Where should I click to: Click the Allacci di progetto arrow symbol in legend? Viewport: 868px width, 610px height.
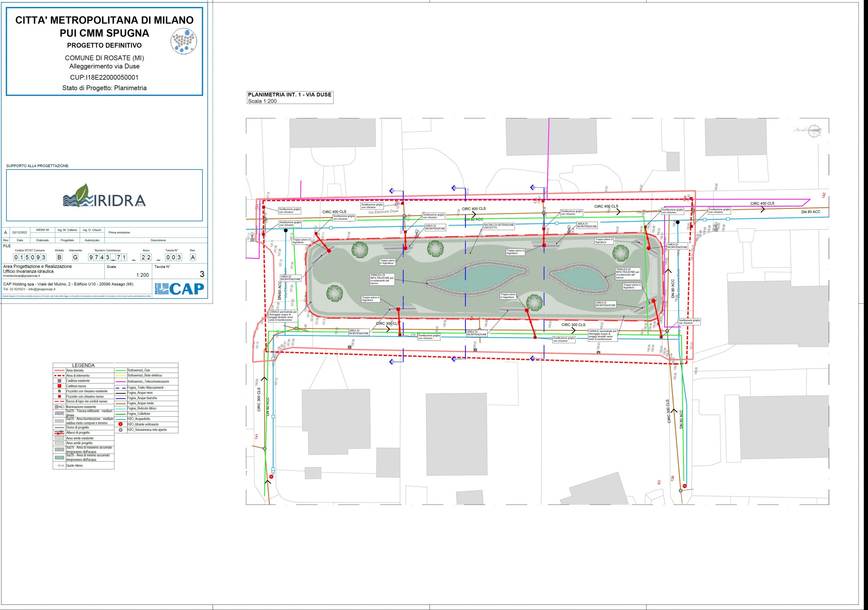59,433
